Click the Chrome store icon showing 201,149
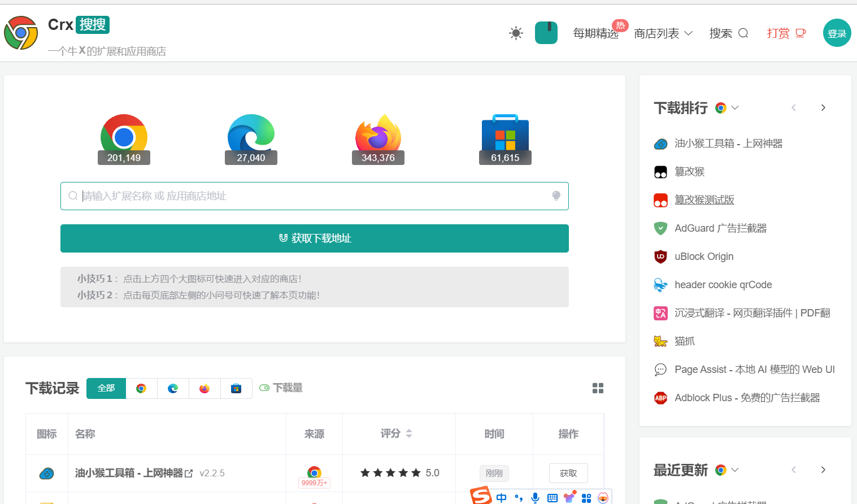Screen dimensions: 857x504 (x=124, y=137)
